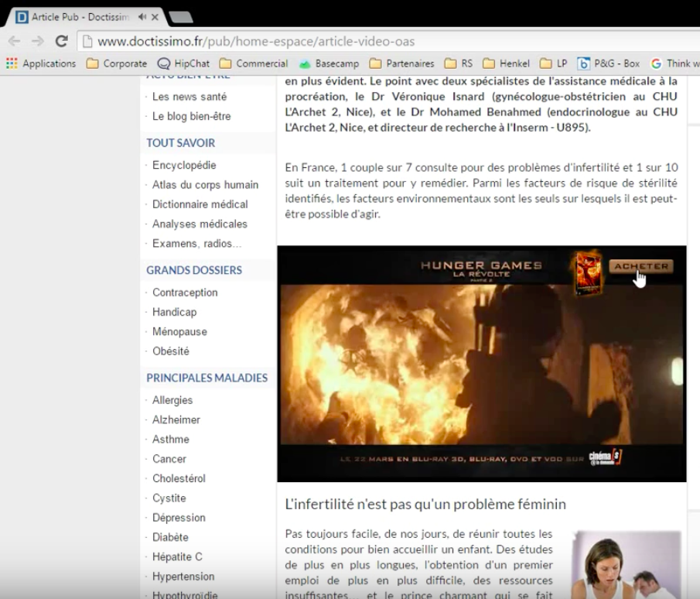Open the Alzheimer link
This screenshot has width=700, height=599.
(x=176, y=420)
